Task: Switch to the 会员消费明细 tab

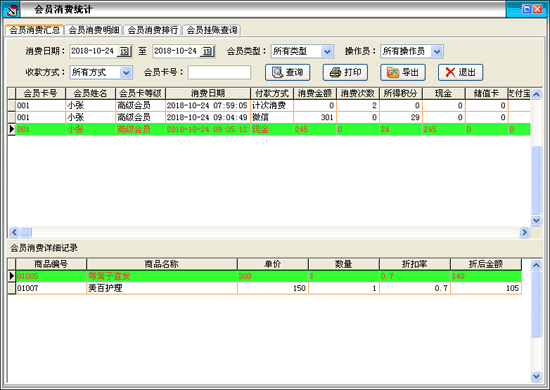Action: [x=94, y=30]
